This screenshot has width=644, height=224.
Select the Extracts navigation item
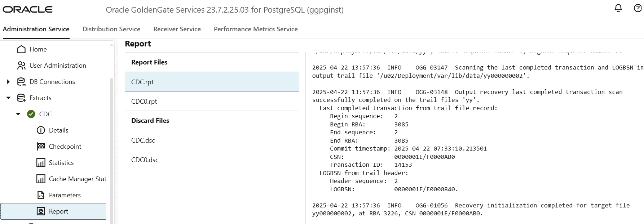(x=40, y=98)
